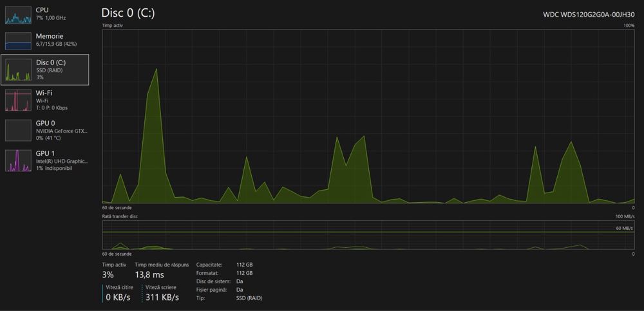The image size is (644, 311).
Task: Click the Timp activ usage graph
Action: pyautogui.click(x=368, y=117)
